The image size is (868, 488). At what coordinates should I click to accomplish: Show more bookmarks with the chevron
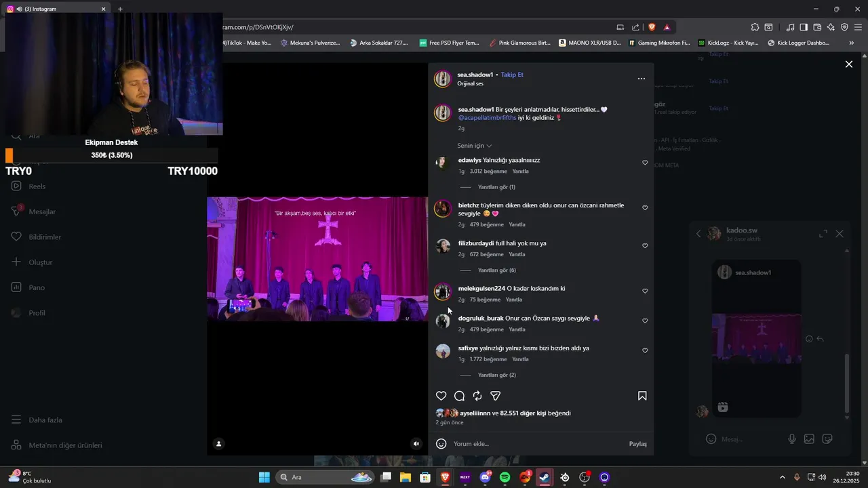click(852, 43)
